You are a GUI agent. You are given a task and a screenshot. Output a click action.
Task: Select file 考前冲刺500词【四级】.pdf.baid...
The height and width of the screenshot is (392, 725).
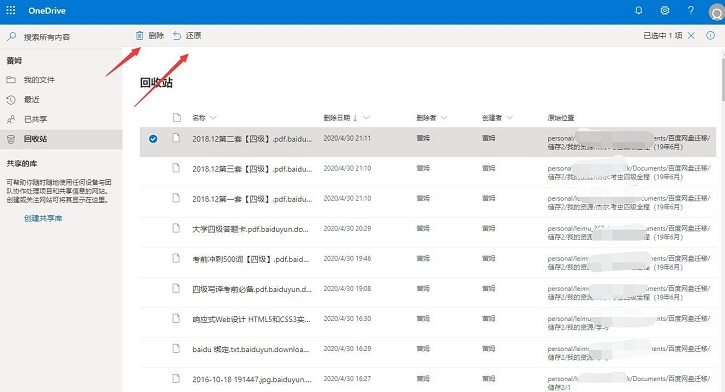pos(250,259)
